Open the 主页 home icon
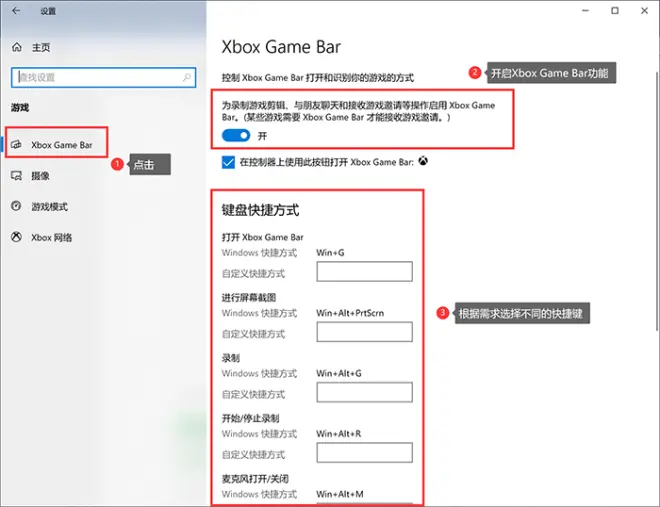The width and height of the screenshot is (660, 507). tap(17, 47)
